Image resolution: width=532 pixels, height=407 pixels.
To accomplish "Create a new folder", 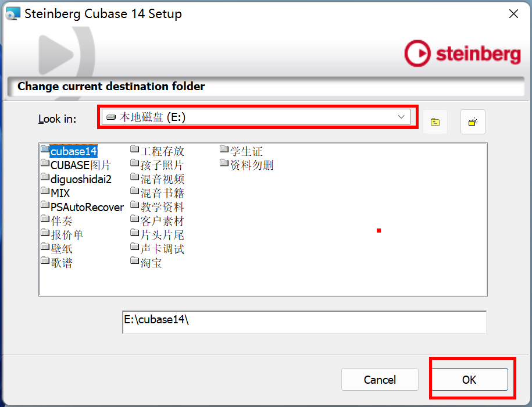I will [473, 122].
